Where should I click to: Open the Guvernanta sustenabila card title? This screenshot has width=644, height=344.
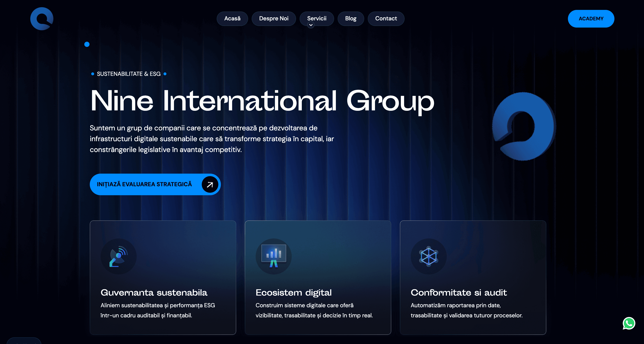(x=154, y=292)
